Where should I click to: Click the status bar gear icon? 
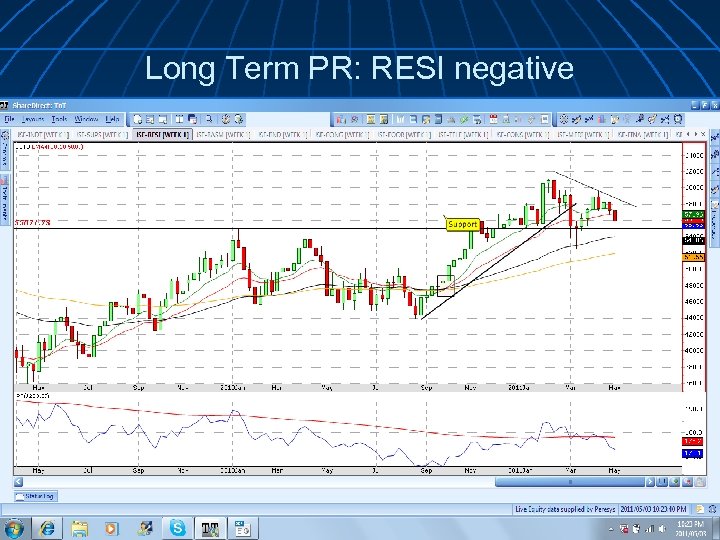(713, 509)
